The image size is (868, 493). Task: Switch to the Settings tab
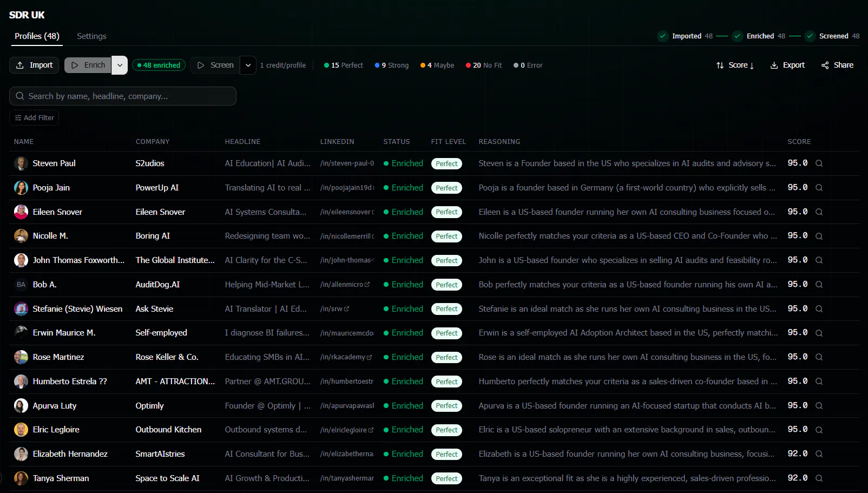(x=91, y=36)
